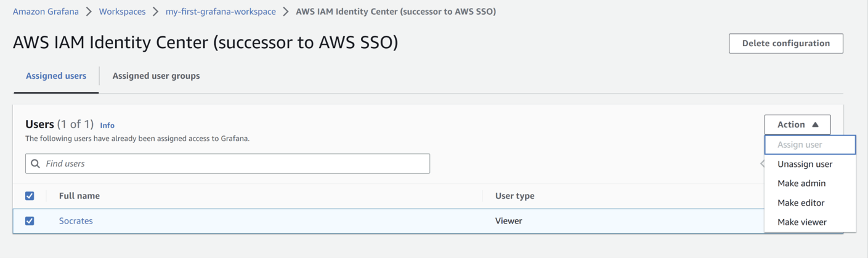Viewport: 868px width, 258px height.
Task: Navigate to Workspaces breadcrumb
Action: click(x=122, y=12)
